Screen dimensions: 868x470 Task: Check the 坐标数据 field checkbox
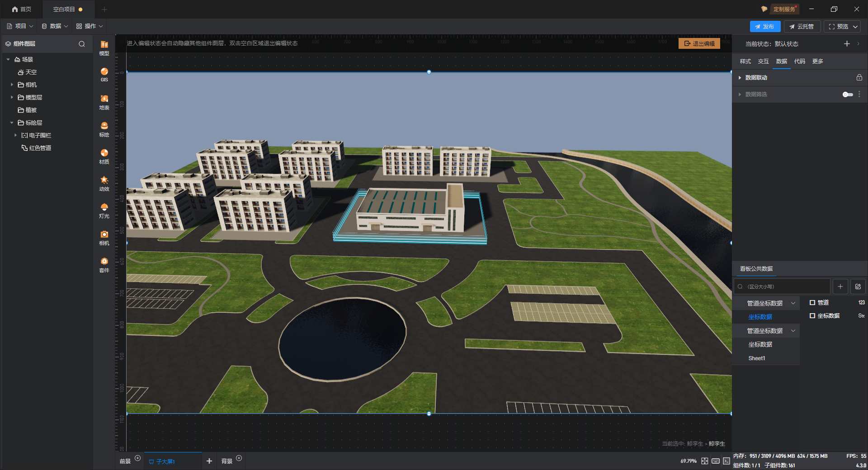(812, 316)
